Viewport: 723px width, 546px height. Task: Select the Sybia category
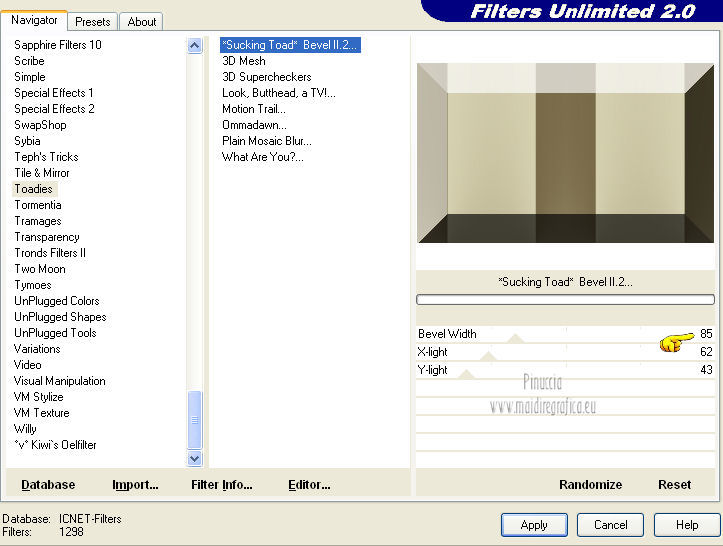(x=27, y=141)
